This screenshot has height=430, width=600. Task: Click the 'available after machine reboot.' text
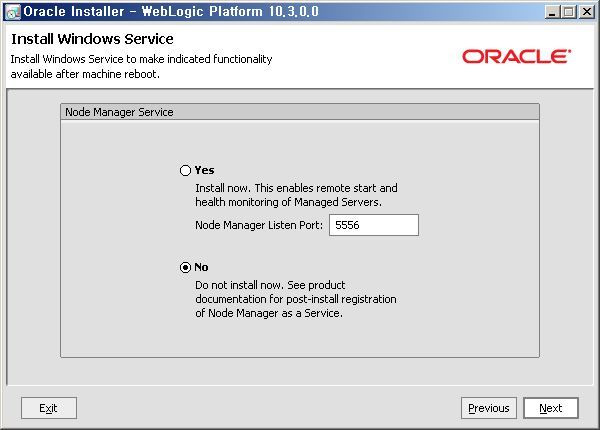85,74
